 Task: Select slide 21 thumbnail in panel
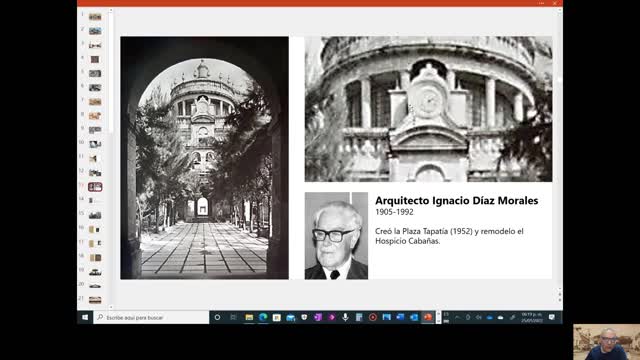[x=95, y=300]
